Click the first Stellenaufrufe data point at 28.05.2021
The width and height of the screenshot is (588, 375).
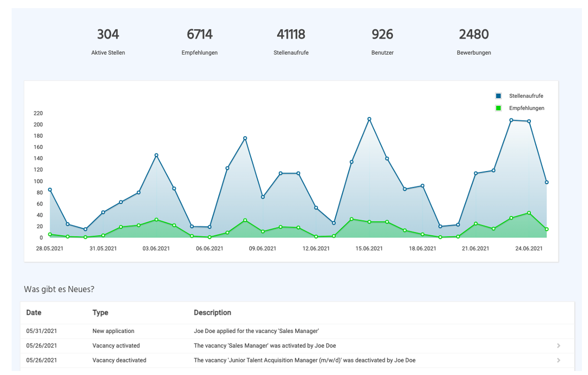coord(50,190)
